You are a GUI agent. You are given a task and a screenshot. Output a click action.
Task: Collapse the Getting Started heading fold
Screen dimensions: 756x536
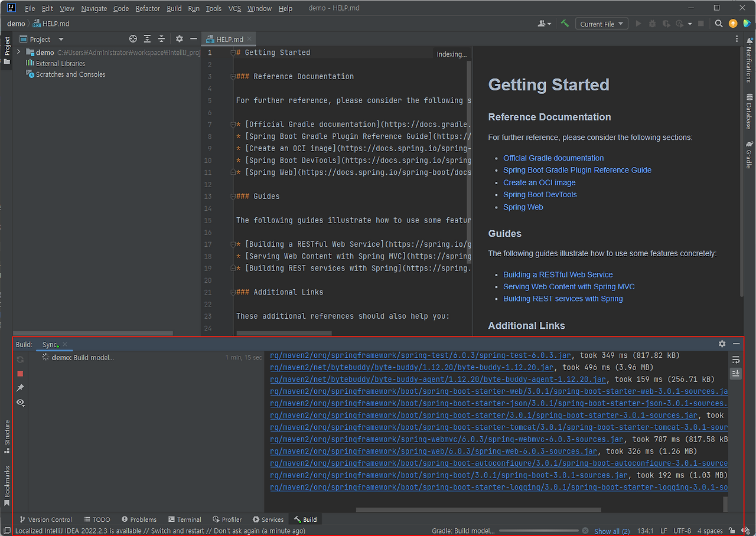pos(233,53)
